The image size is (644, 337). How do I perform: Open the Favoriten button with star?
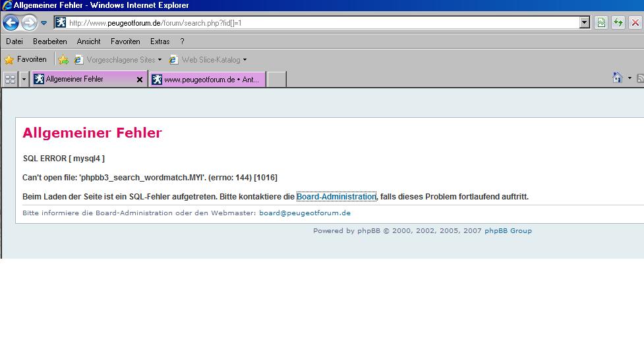point(26,60)
